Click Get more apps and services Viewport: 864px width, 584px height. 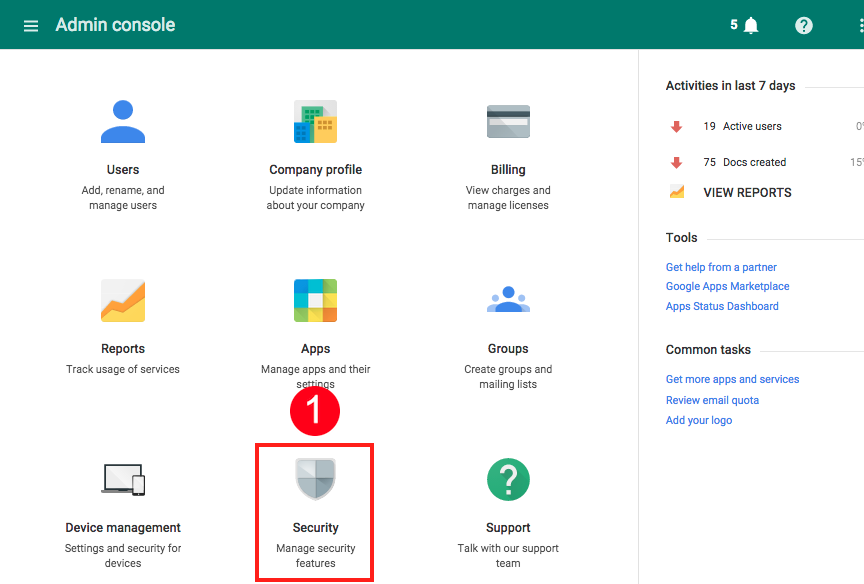(x=732, y=380)
